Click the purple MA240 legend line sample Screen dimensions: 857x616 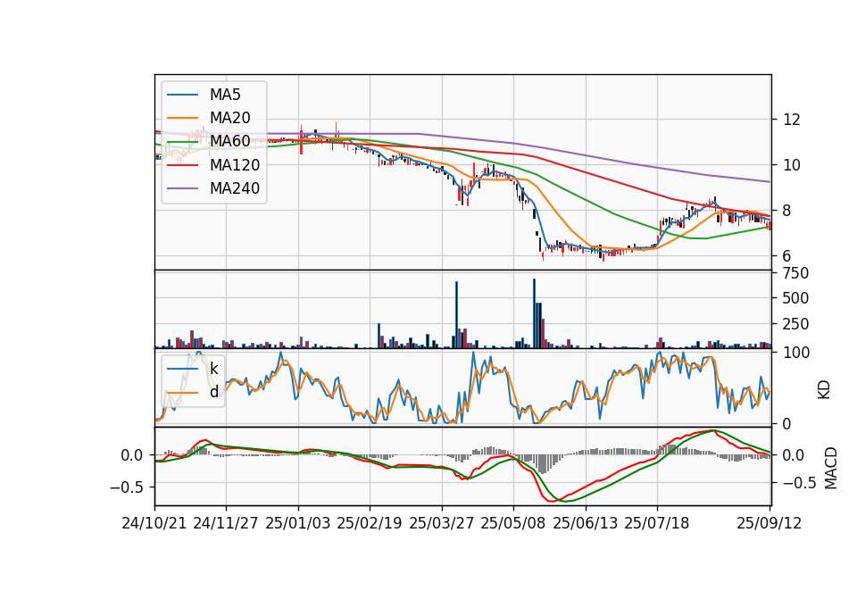tap(182, 188)
